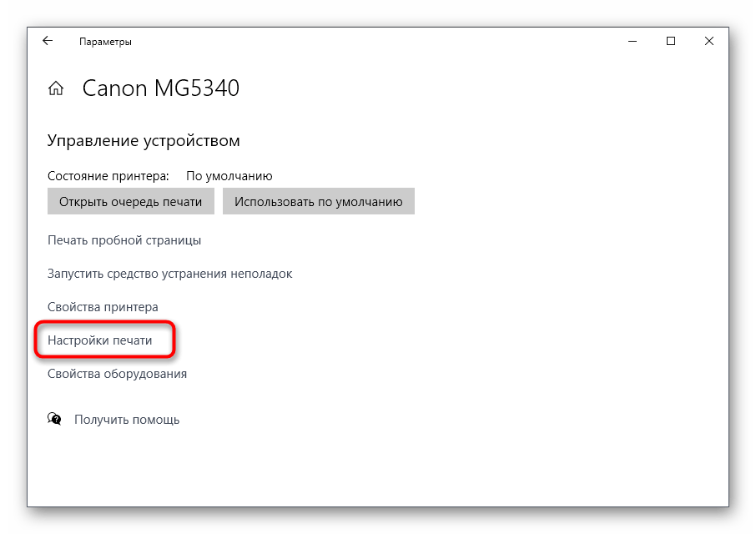Open Печать пробной страницы
This screenshot has width=756, height=534.
point(124,240)
